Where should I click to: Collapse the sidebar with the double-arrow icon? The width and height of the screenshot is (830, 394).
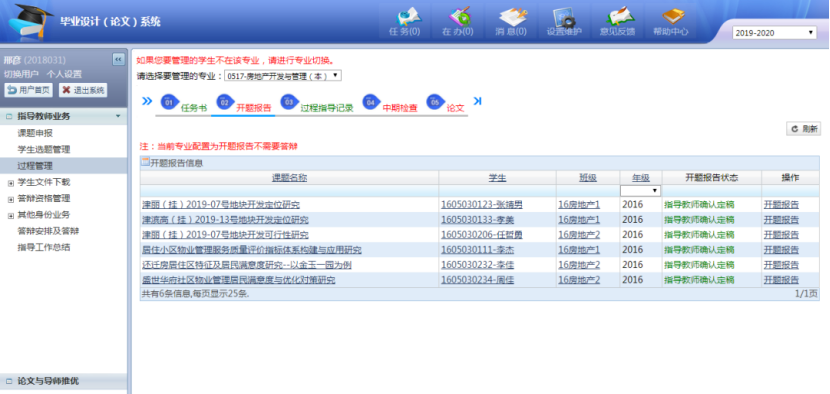tap(119, 59)
